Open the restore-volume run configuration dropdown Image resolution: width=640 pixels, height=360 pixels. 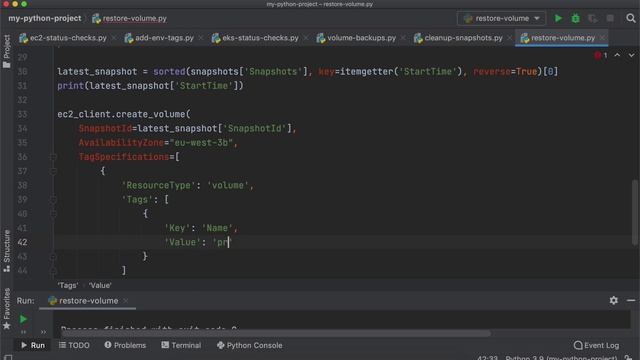501,18
